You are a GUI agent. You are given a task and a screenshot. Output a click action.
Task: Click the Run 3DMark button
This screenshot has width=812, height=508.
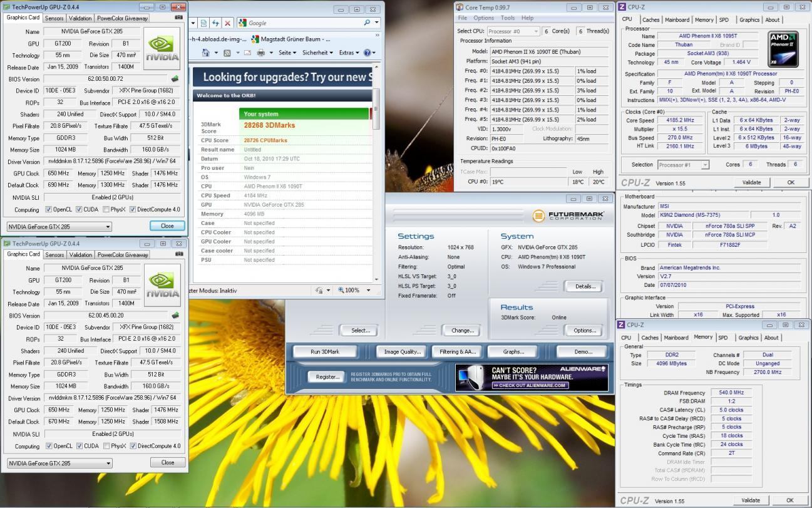click(325, 351)
